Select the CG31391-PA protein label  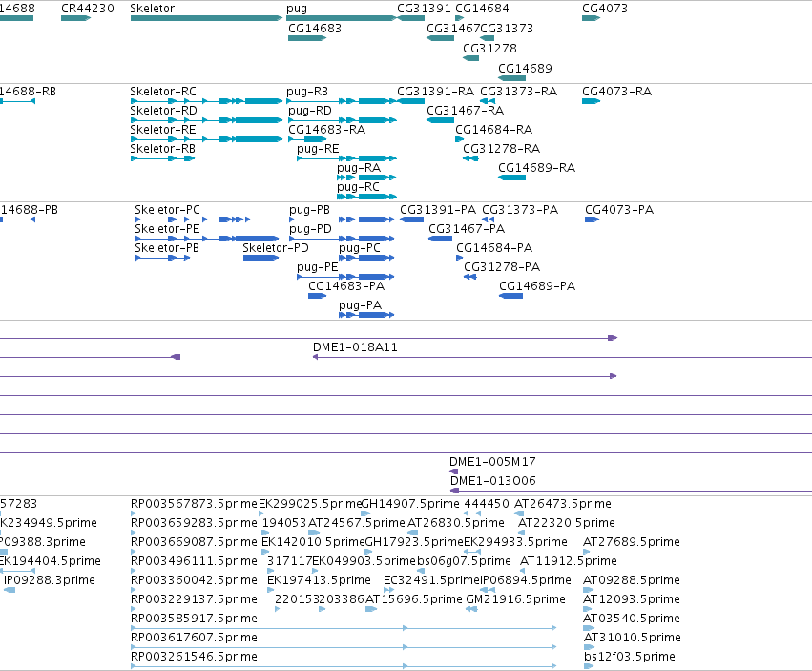click(x=438, y=210)
